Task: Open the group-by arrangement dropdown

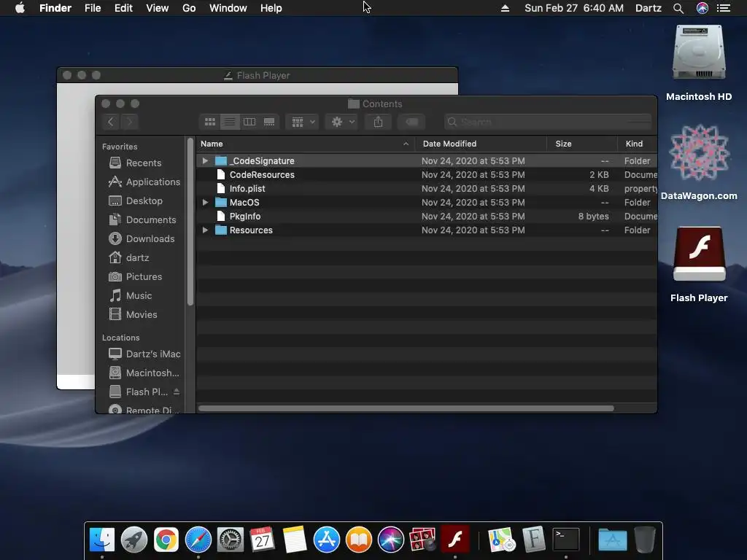Action: pos(303,122)
